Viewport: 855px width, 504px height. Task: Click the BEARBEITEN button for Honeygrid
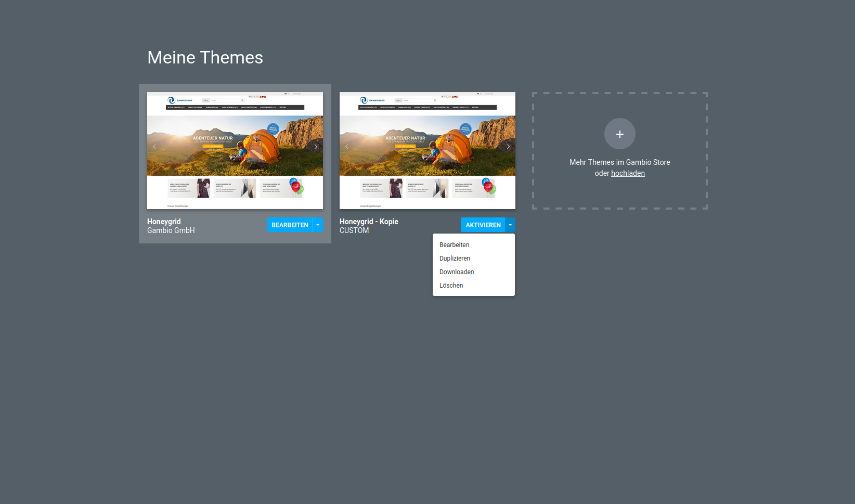(290, 225)
